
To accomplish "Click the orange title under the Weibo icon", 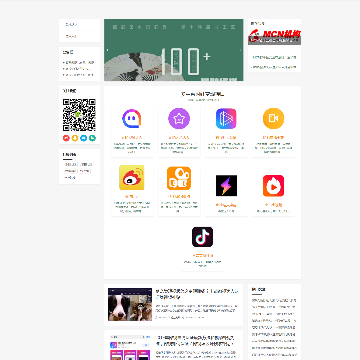I will point(132,196).
